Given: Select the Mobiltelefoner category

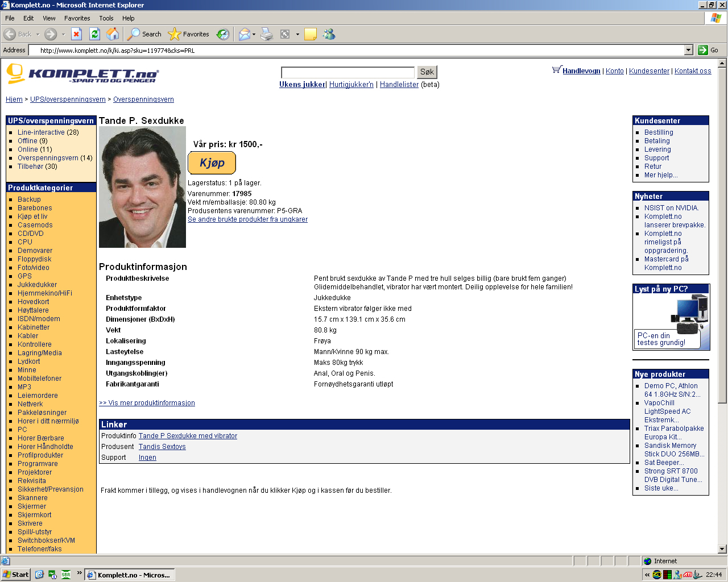Looking at the screenshot, I should click(39, 379).
